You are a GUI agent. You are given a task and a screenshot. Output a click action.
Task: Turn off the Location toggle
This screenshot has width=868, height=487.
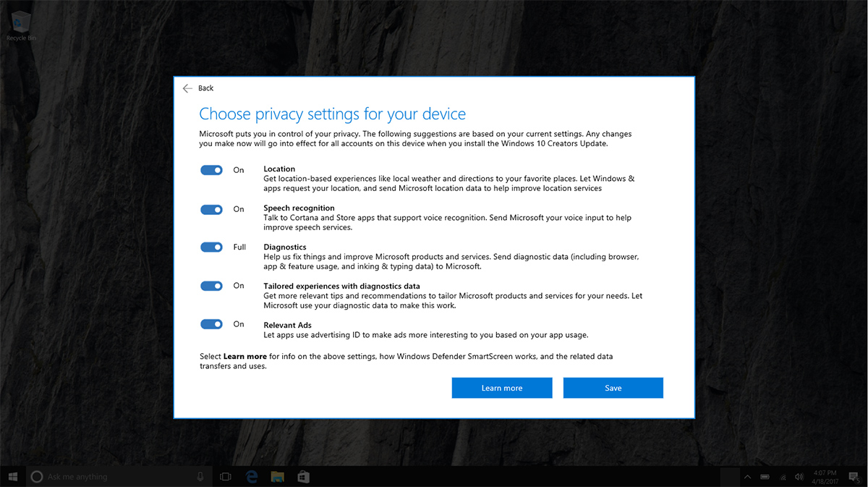pos(211,170)
